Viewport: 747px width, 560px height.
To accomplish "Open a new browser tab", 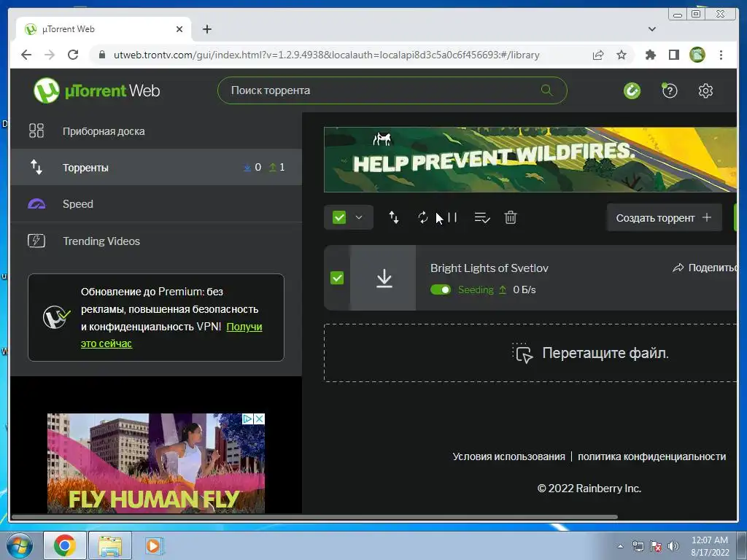I will tap(206, 29).
